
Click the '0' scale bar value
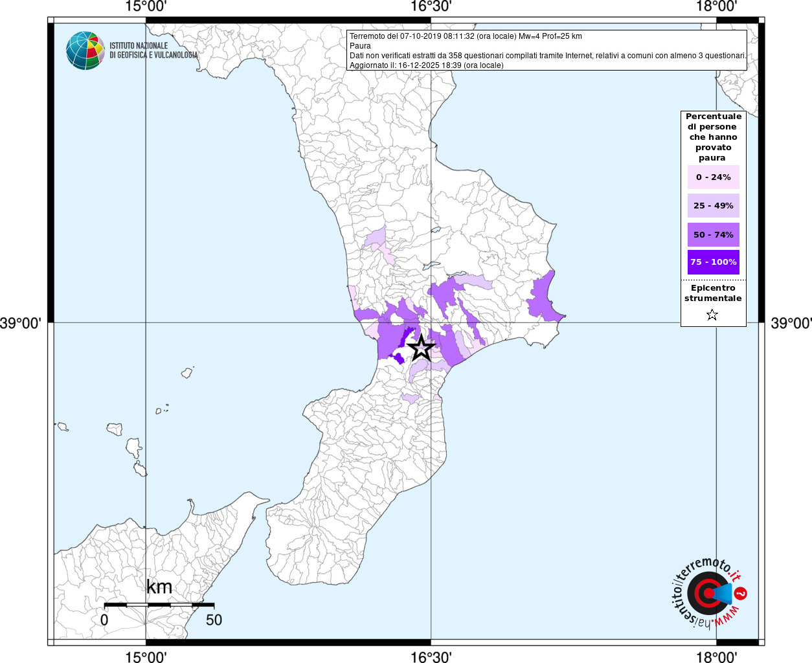coord(104,620)
